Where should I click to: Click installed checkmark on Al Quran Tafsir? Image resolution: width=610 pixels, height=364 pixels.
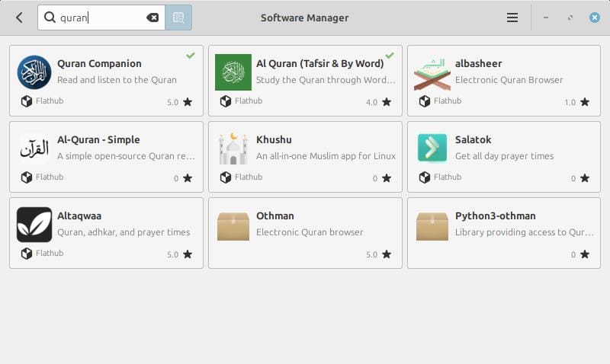(390, 56)
